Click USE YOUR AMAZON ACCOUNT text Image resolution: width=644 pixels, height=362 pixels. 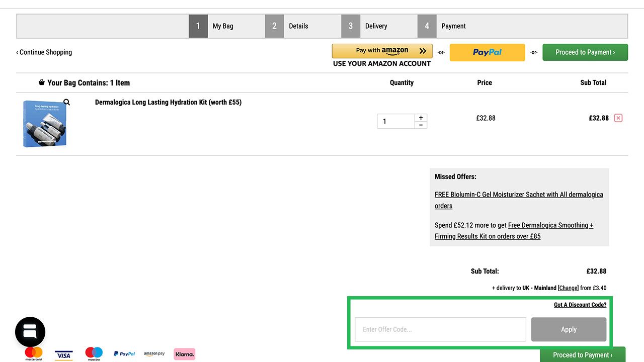point(382,64)
